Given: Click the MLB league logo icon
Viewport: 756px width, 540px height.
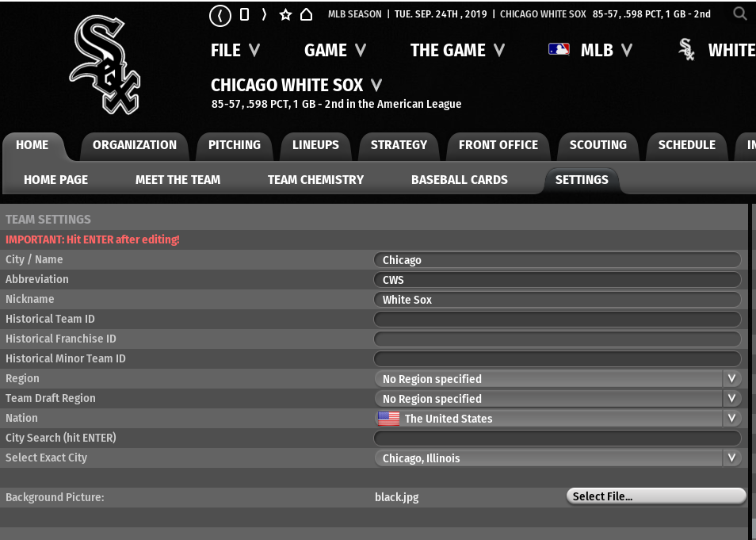Looking at the screenshot, I should pos(559,50).
